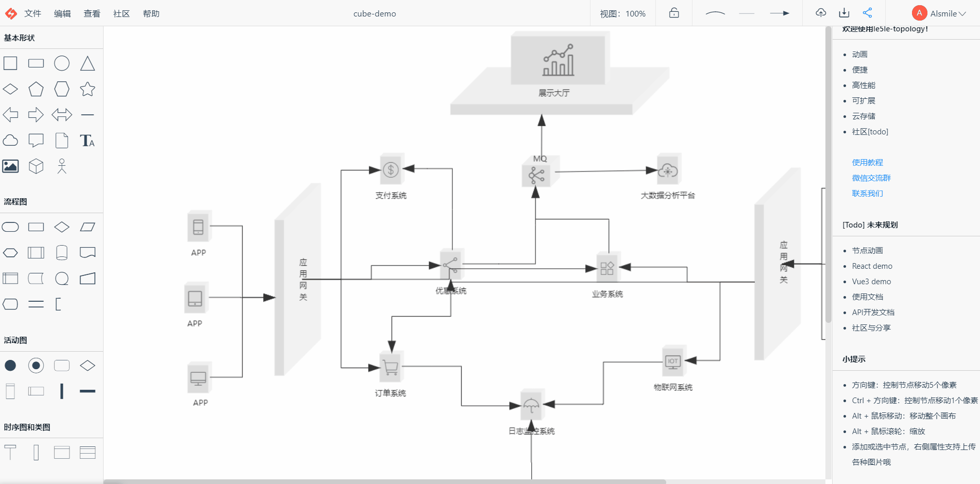Viewport: 980px width, 484px height.
Task: Click the download icon in top bar
Action: (x=844, y=13)
